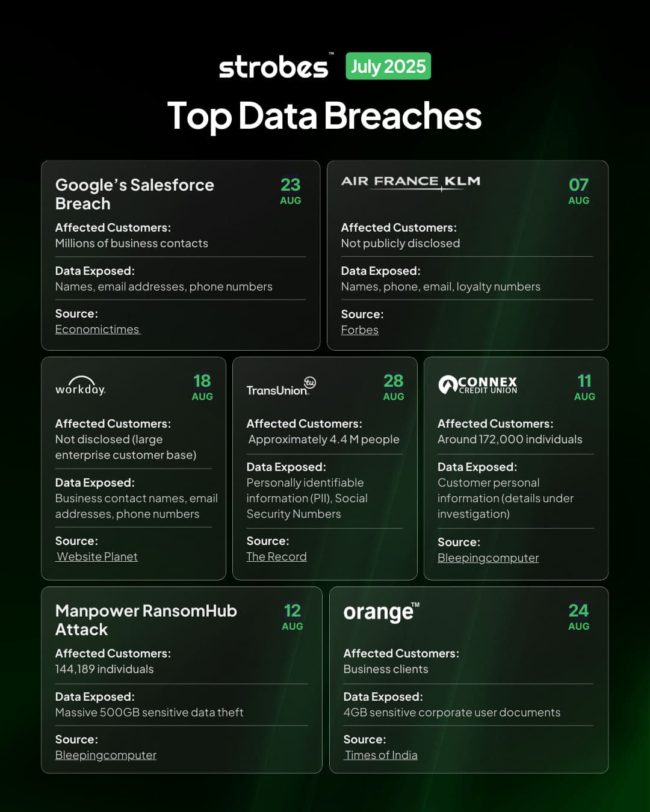Visit the Times of India link
The width and height of the screenshot is (650, 812).
coord(381,755)
